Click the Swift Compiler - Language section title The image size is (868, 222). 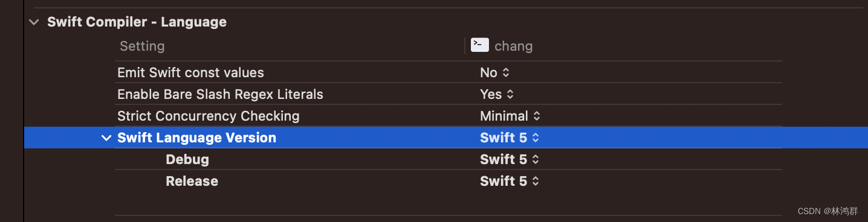(137, 22)
